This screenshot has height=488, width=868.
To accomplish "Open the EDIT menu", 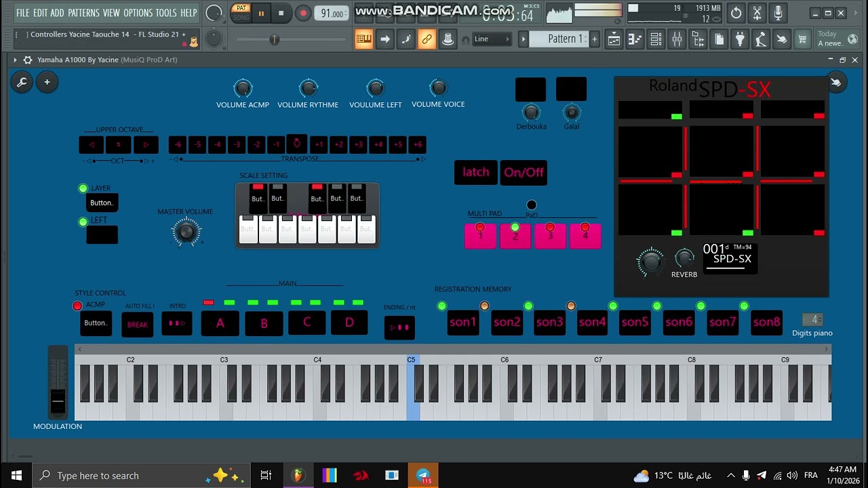I will tap(40, 13).
